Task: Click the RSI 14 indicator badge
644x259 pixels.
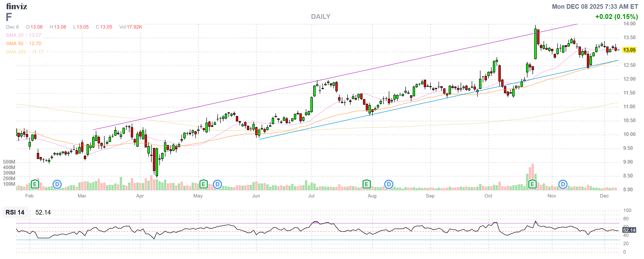Action: click(15, 212)
